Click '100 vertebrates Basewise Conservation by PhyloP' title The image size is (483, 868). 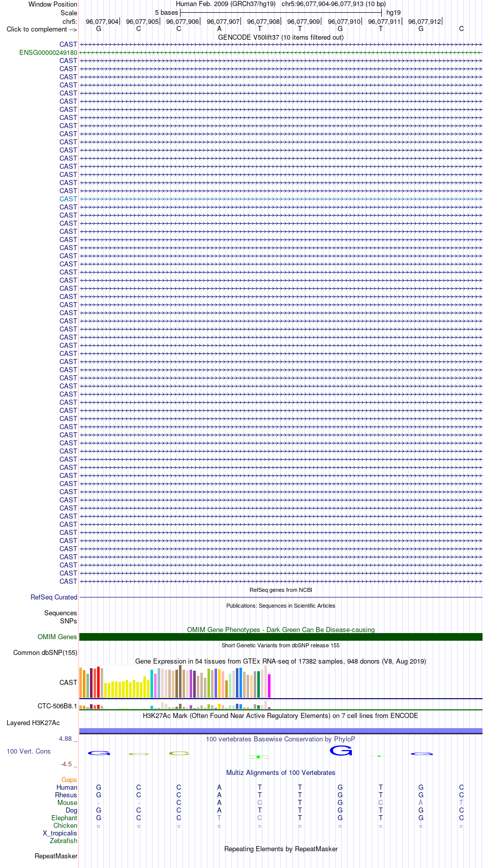pyautogui.click(x=281, y=739)
